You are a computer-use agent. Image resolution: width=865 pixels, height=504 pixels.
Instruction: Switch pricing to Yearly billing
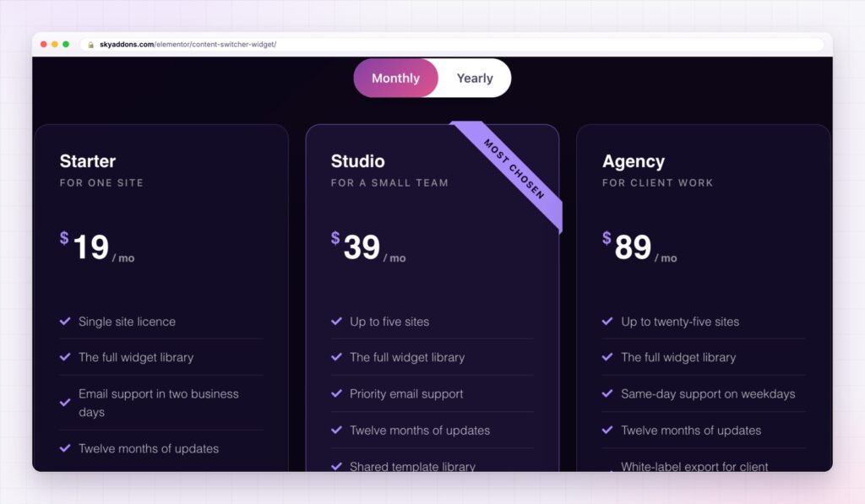(475, 79)
